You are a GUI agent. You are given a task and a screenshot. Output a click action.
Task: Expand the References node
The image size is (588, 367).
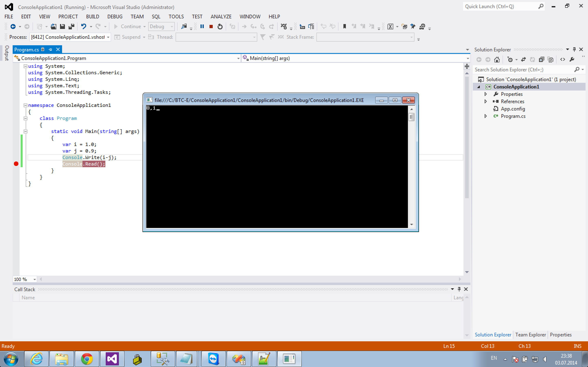pos(486,102)
